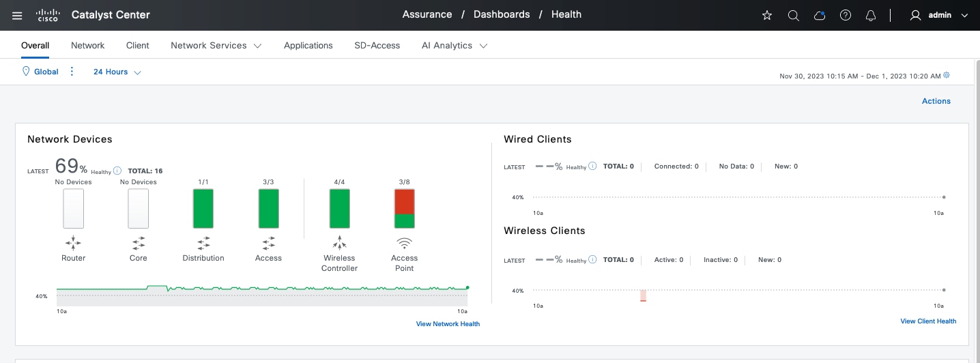Expand the 24 Hours time range dropdown

pyautogui.click(x=117, y=72)
